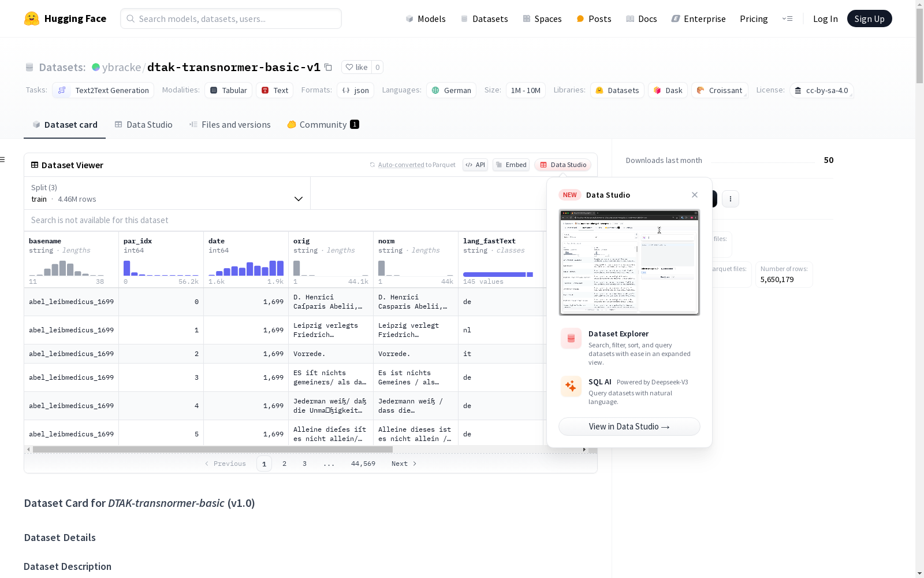Click the date column histogram
This screenshot has height=578, width=924.
246,268
